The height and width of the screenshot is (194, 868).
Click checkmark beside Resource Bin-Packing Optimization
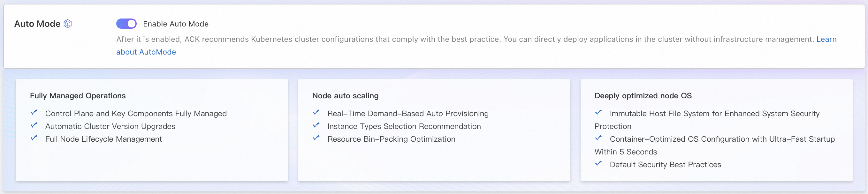[x=316, y=138]
